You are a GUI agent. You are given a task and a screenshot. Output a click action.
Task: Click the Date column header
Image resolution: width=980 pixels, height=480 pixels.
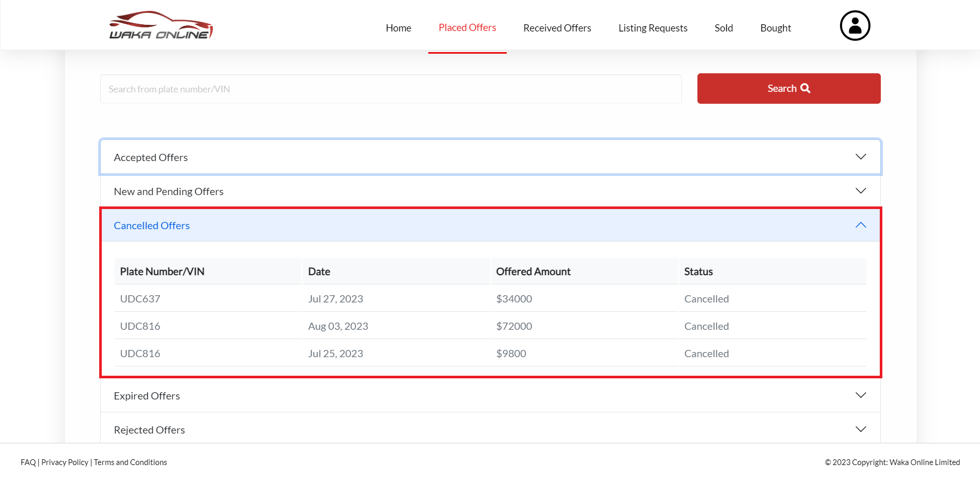tap(319, 271)
